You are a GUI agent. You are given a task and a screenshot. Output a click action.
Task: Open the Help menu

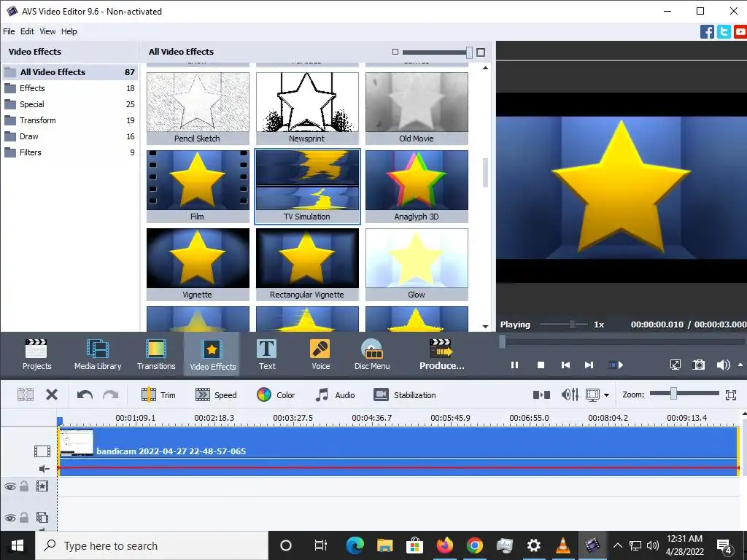pos(69,31)
